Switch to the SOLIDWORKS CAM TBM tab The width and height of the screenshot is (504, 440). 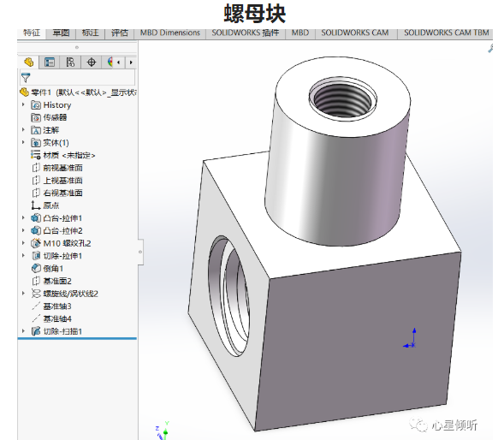(447, 33)
